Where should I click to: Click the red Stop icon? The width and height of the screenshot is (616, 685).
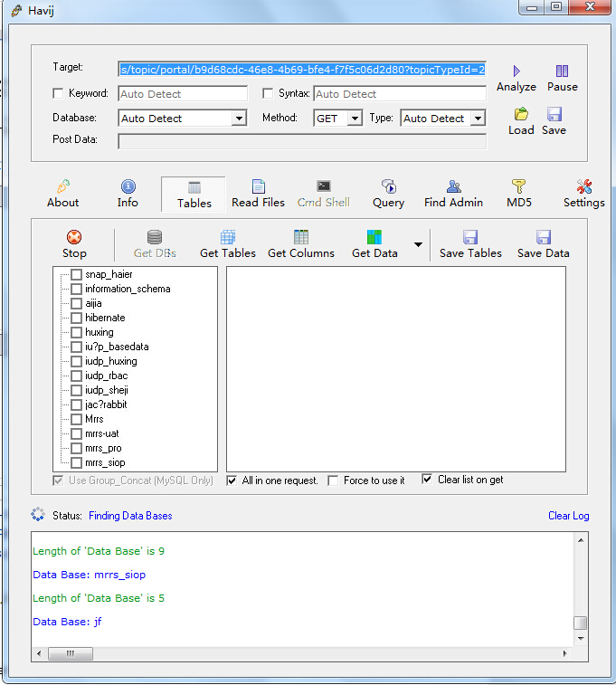pyautogui.click(x=74, y=237)
